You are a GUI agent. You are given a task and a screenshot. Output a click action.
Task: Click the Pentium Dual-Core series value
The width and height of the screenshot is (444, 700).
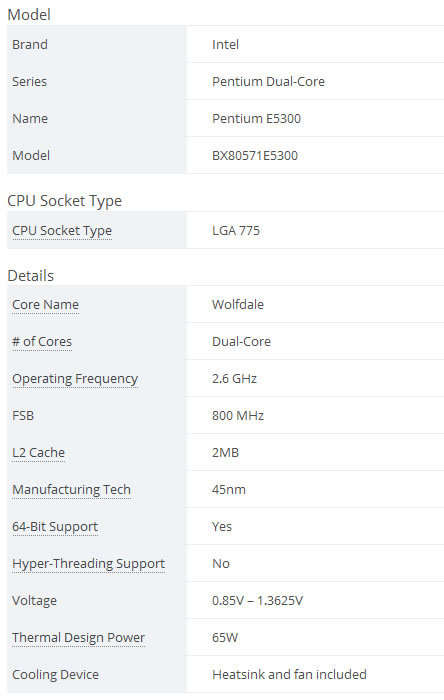tap(268, 82)
